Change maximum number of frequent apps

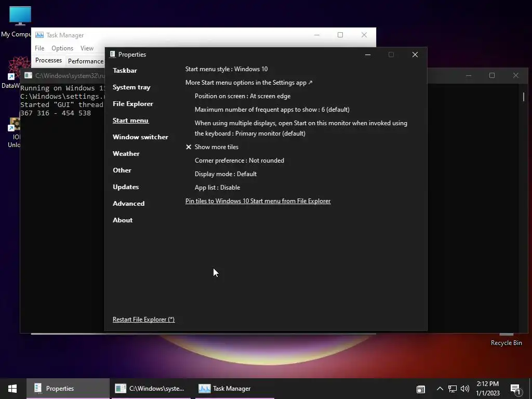tap(272, 110)
